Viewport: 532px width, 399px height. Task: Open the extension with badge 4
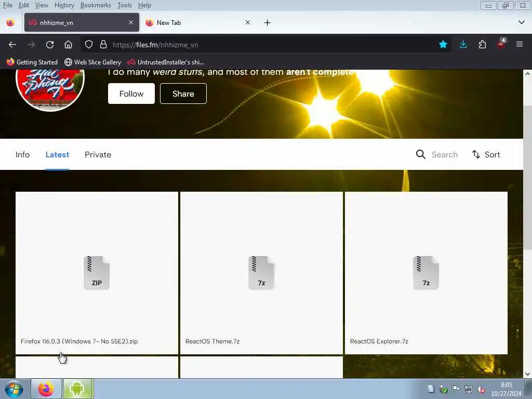pyautogui.click(x=501, y=44)
